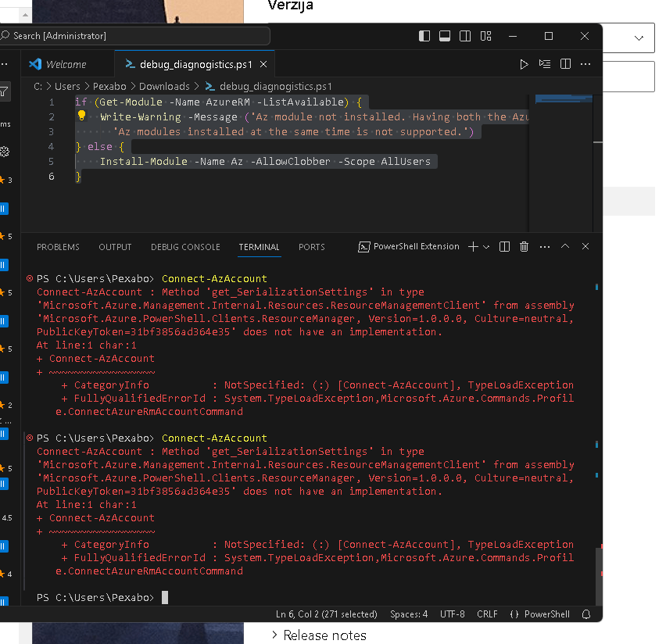Screen dimensions: 666x644
Task: Toggle the primary side bar layout icon
Action: (424, 36)
